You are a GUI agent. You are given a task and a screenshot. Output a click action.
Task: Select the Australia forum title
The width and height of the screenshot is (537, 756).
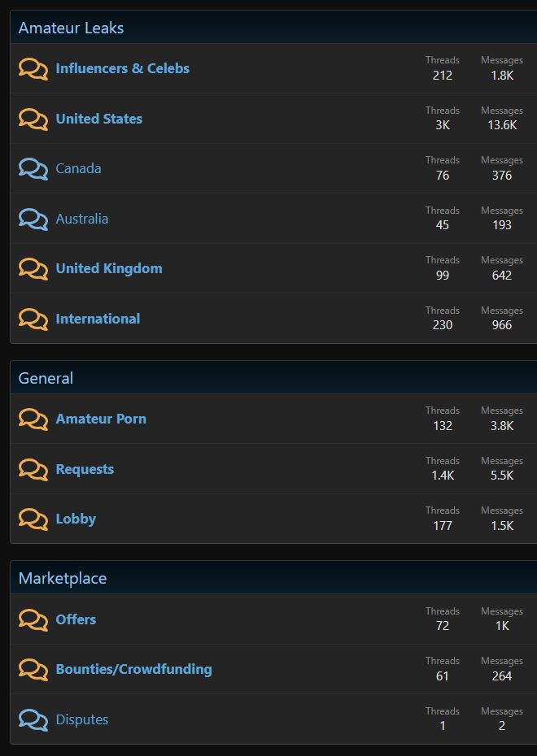[81, 219]
